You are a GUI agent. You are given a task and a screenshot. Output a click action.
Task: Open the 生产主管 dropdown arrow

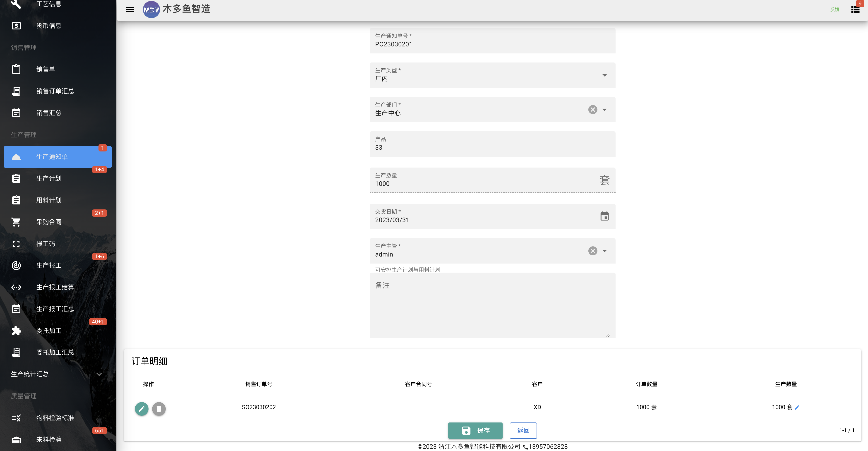tap(604, 251)
